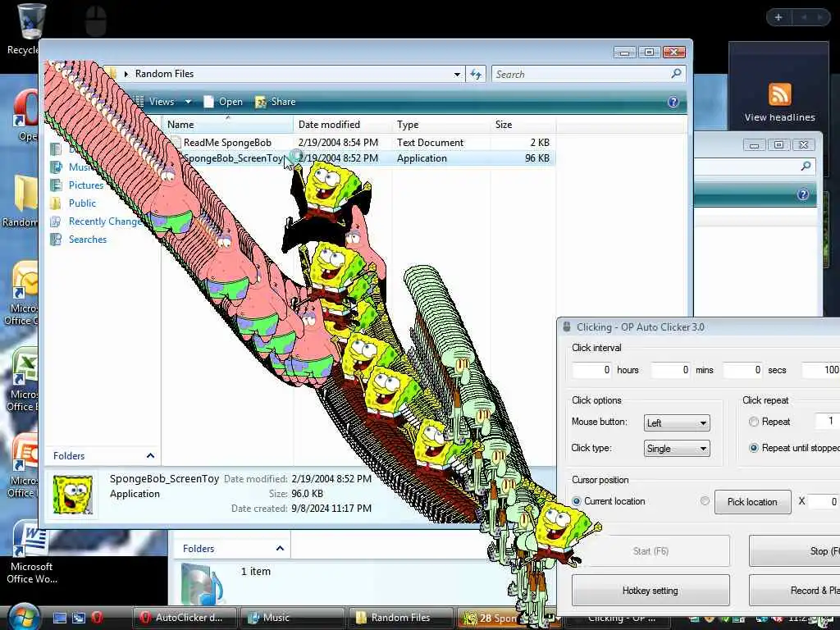Click Show Desktop in Quick Launch
Screen dimensions: 840x630
coord(59,618)
